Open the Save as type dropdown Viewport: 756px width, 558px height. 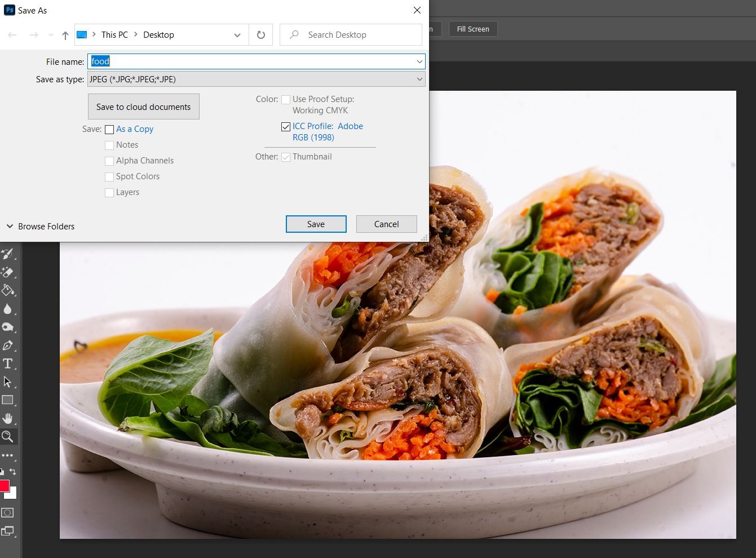point(419,79)
